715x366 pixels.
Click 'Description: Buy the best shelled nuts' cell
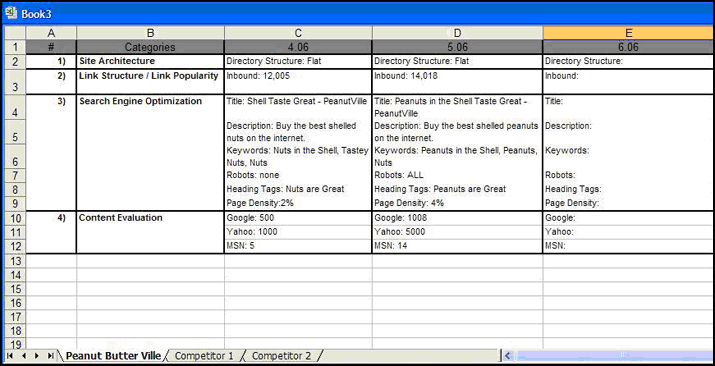pyautogui.click(x=298, y=132)
